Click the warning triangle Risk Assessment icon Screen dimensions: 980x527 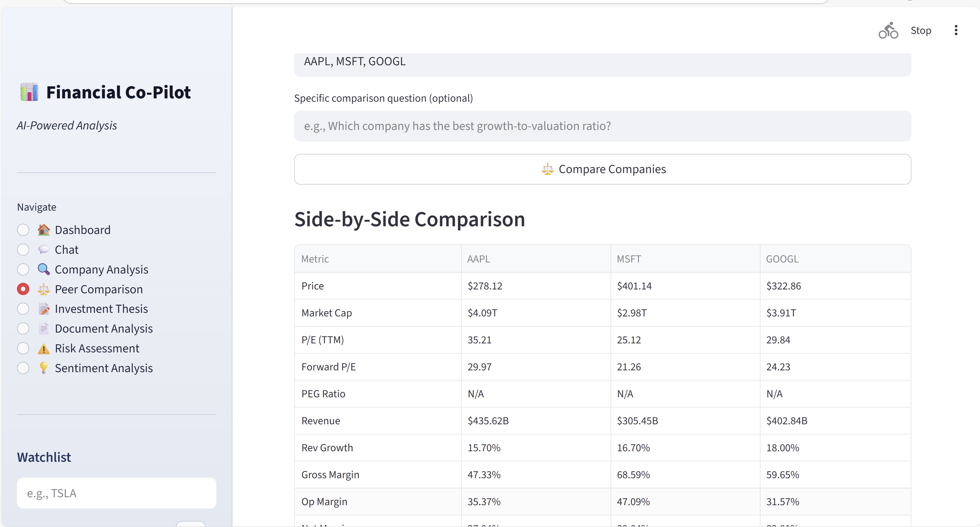[44, 349]
